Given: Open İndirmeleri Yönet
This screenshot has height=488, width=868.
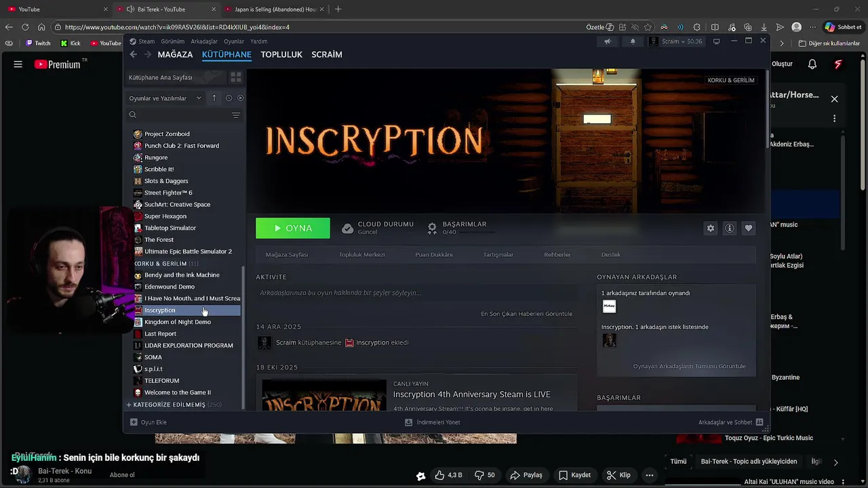Looking at the screenshot, I should [432, 422].
